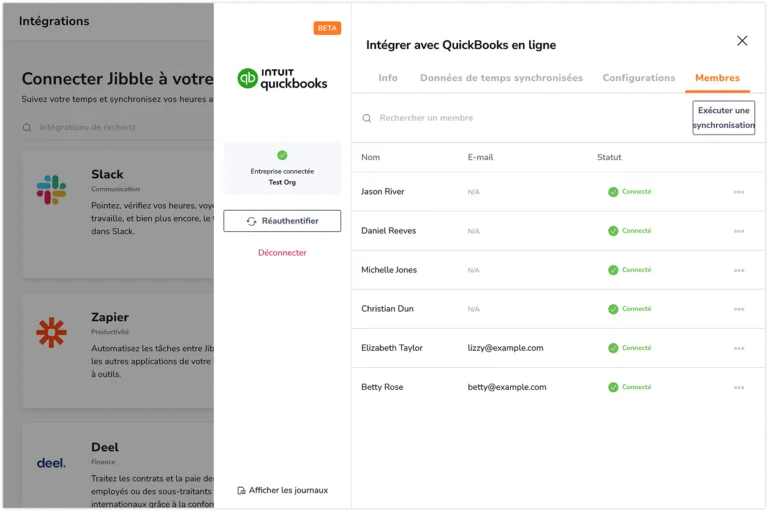Viewport: 768px width, 511px height.
Task: Open more options for Christian Dun
Action: pos(739,309)
